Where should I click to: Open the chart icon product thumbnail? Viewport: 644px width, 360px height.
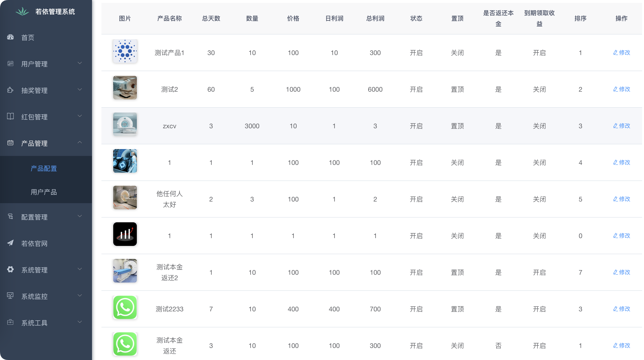[x=125, y=234]
